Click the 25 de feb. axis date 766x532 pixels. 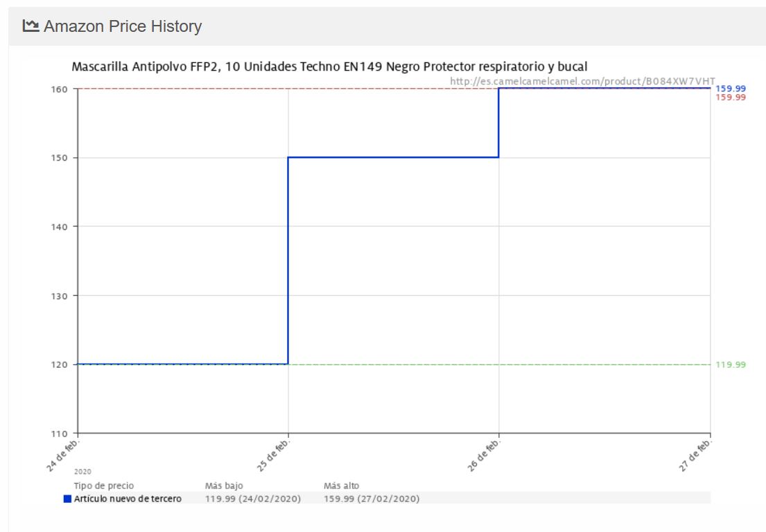click(x=273, y=455)
